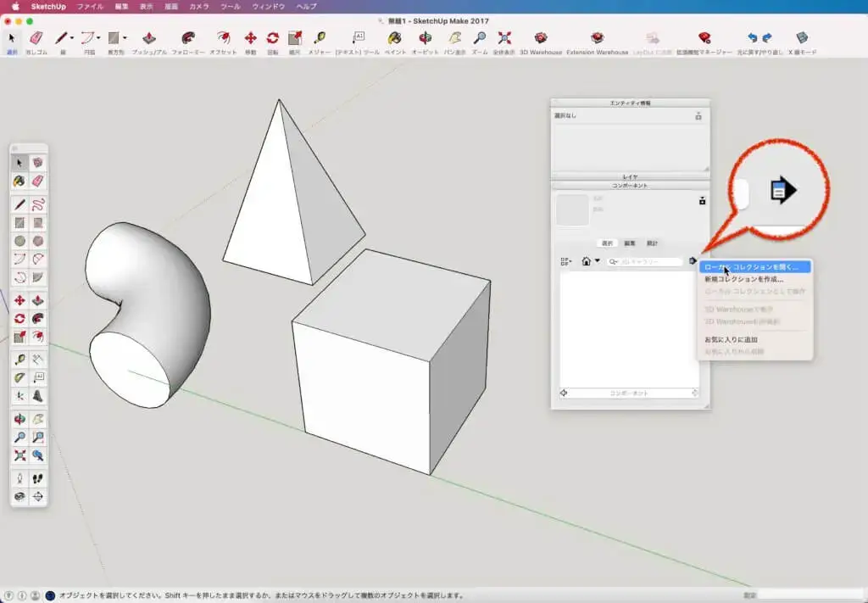Select the Section Plane tool in left palette

[37, 497]
